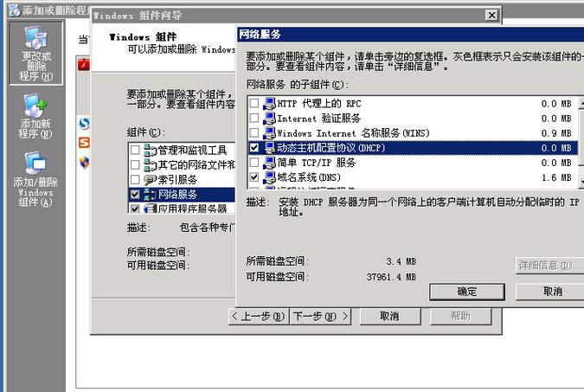Check the Windows Internet 名称服务(WINS) checkbox
Screen dimensions: 584x392
pos(254,132)
